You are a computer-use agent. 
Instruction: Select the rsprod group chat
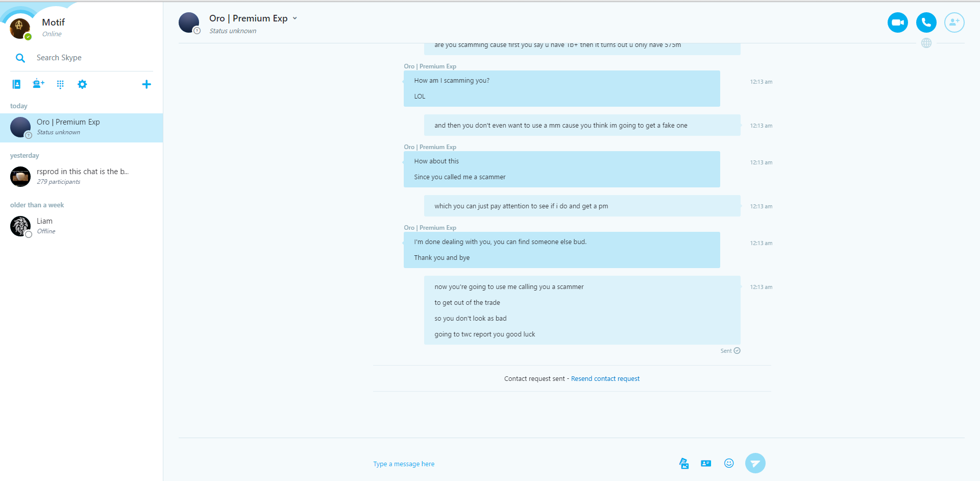[82, 177]
